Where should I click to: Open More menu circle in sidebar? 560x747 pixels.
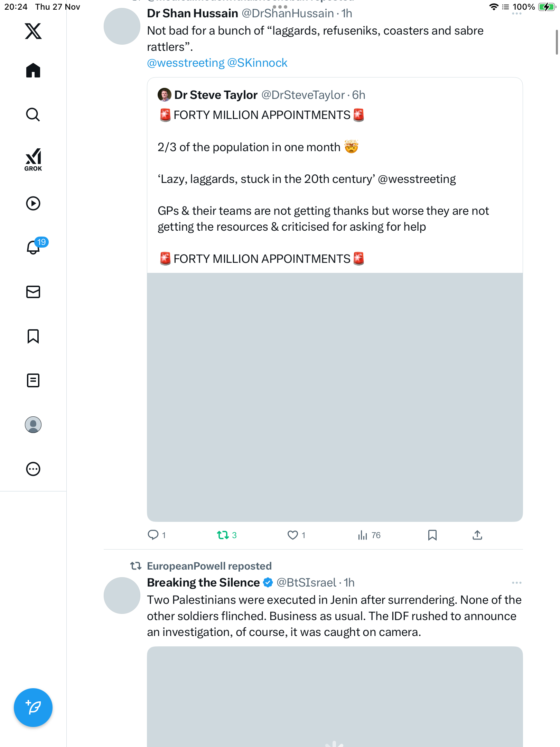pyautogui.click(x=33, y=469)
